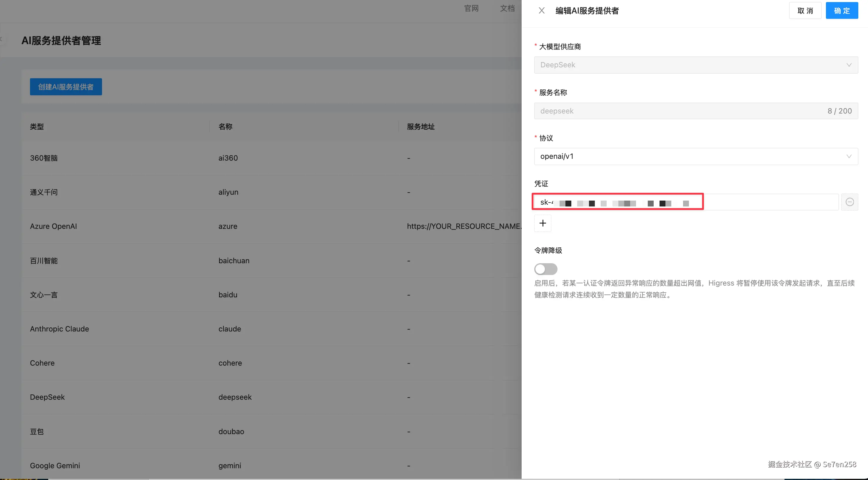Screen dimensions: 868x480
Task: Open the 文档 top navigation link
Action: point(507,9)
